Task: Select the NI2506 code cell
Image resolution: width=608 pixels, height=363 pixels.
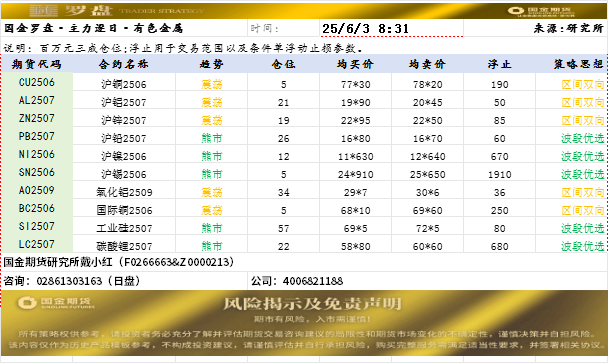Action: point(37,154)
